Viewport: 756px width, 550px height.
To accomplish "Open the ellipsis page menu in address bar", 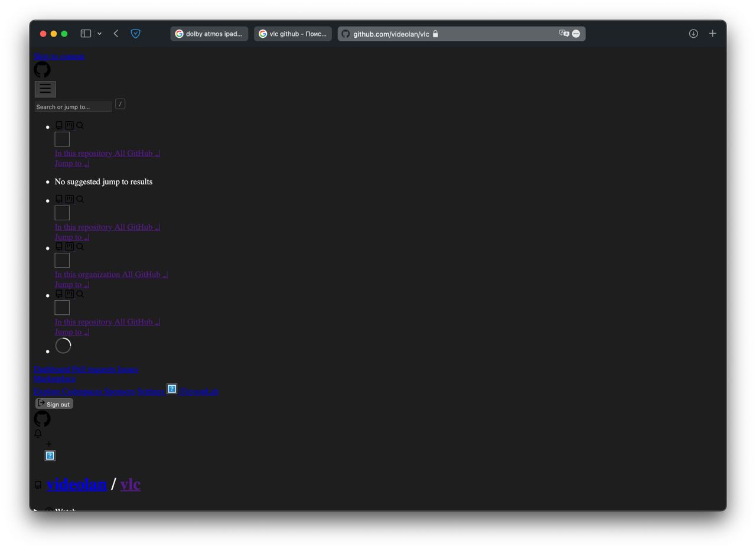I will (x=576, y=34).
